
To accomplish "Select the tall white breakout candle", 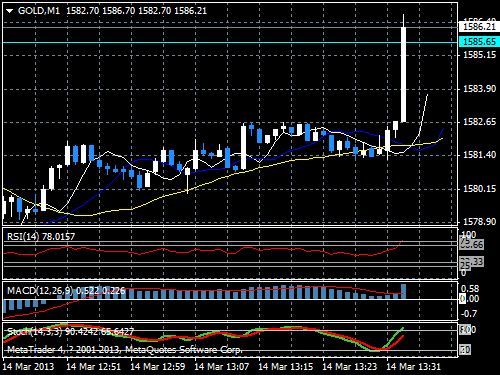I will click(403, 75).
